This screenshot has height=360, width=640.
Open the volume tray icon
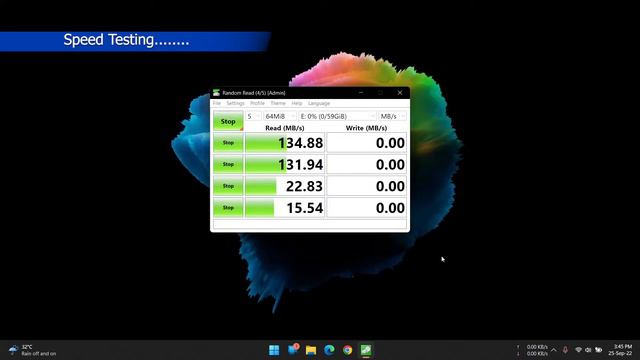coord(588,350)
